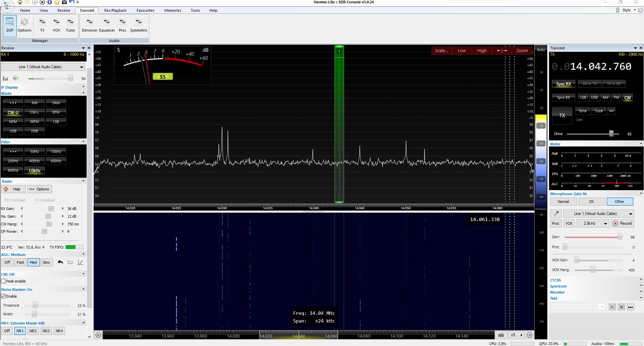Viewport: 644px width, 346px height.
Task: Switch to the Favourites tab
Action: 145,10
